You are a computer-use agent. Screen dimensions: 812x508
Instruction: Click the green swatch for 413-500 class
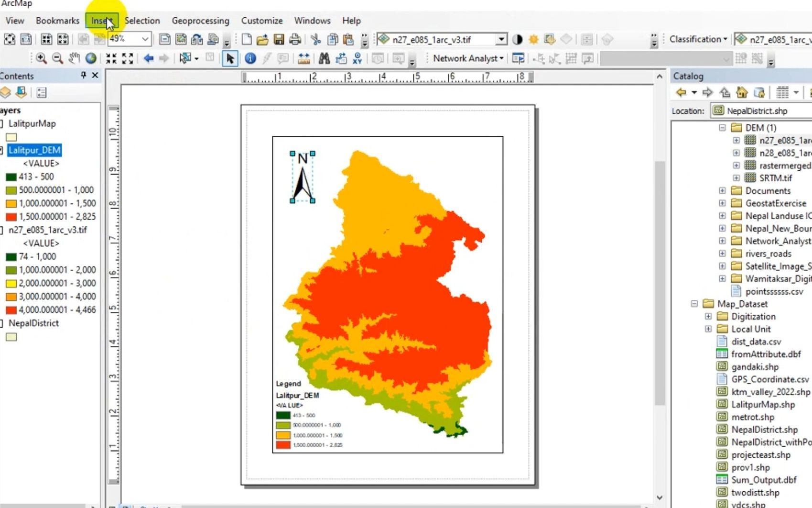(x=11, y=177)
